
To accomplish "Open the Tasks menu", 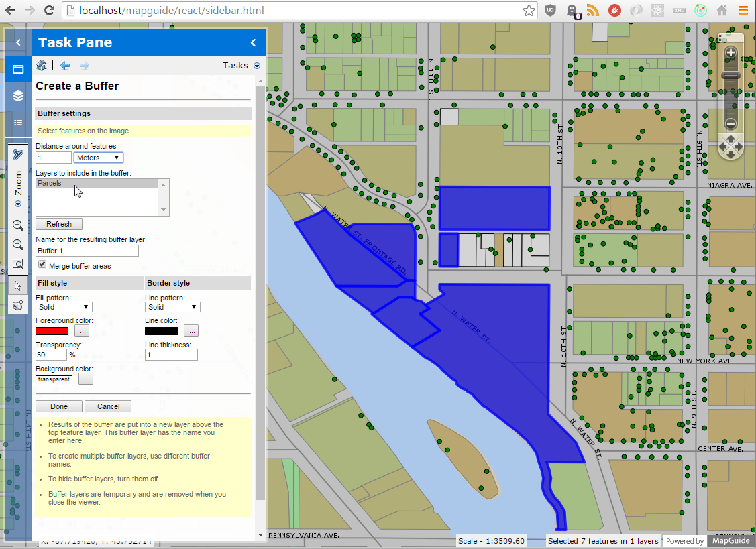I will 256,65.
